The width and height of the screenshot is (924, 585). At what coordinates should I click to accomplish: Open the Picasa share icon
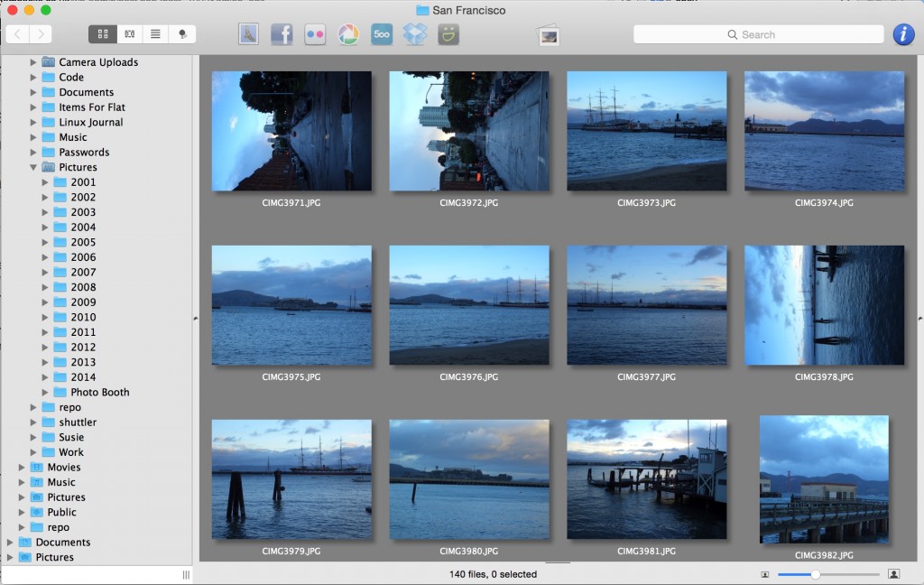(348, 34)
